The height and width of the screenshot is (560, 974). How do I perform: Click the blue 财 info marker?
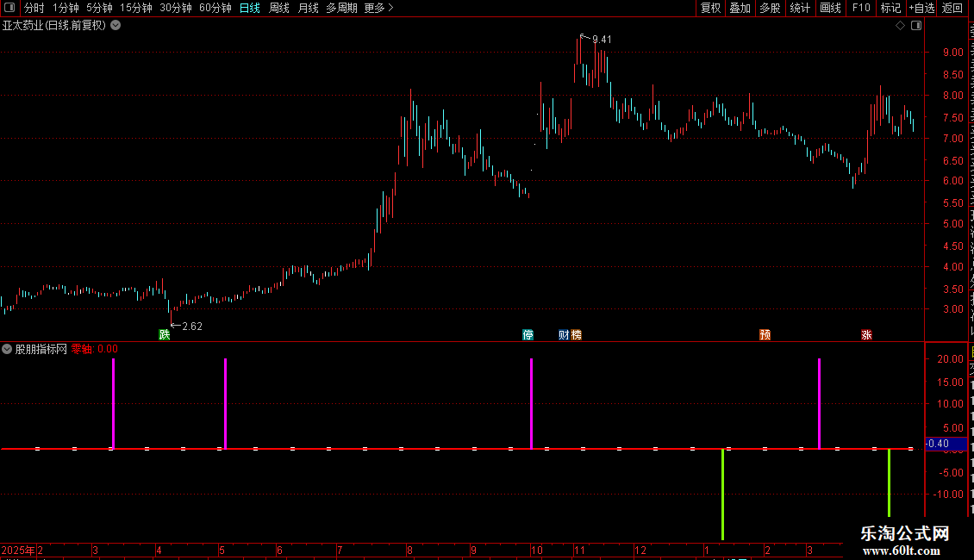pos(564,334)
